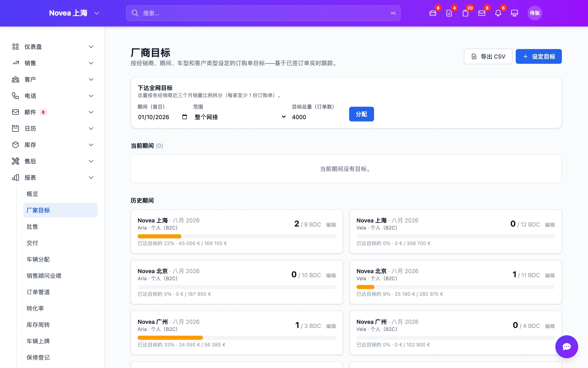Edit the Novea 上海 Aria target
588x368 pixels.
coord(331,225)
